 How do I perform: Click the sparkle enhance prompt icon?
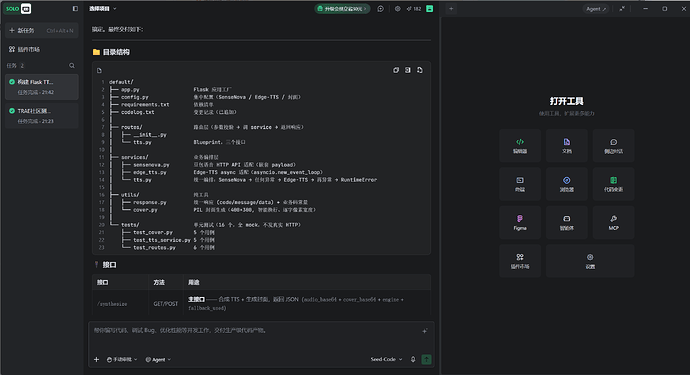(x=425, y=331)
